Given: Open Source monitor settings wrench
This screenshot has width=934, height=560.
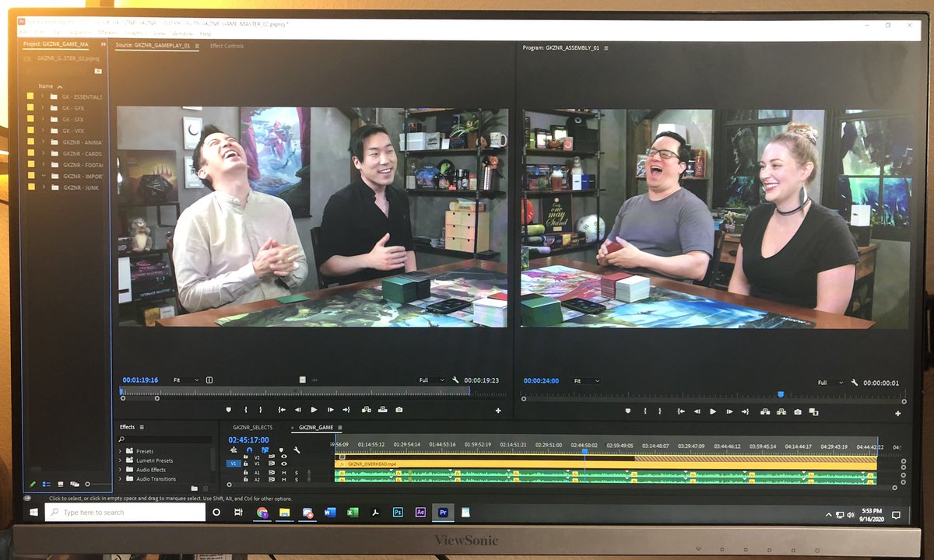Looking at the screenshot, I should 455,380.
